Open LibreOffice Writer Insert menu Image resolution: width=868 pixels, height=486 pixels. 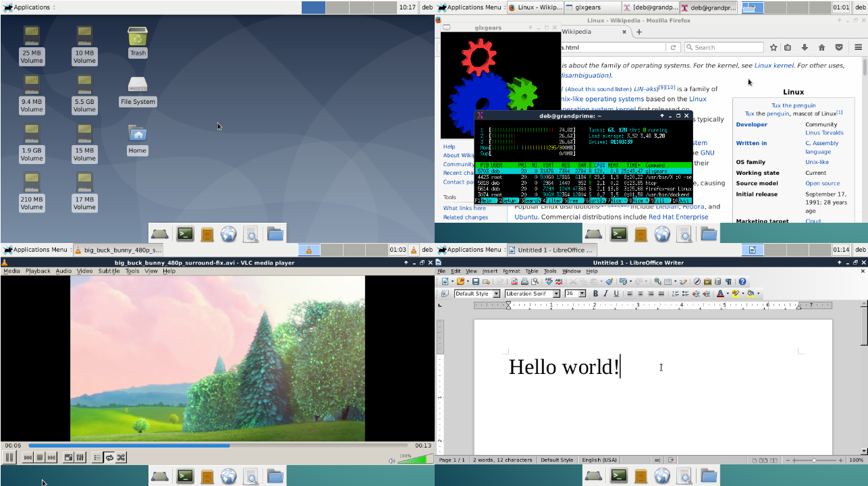pyautogui.click(x=489, y=271)
